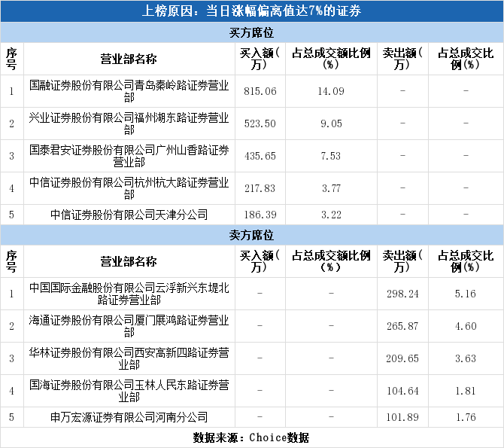Select '华林证券股份有限公司西安高新四路证券营业部' row
This screenshot has height=448, width=504.
[x=252, y=358]
